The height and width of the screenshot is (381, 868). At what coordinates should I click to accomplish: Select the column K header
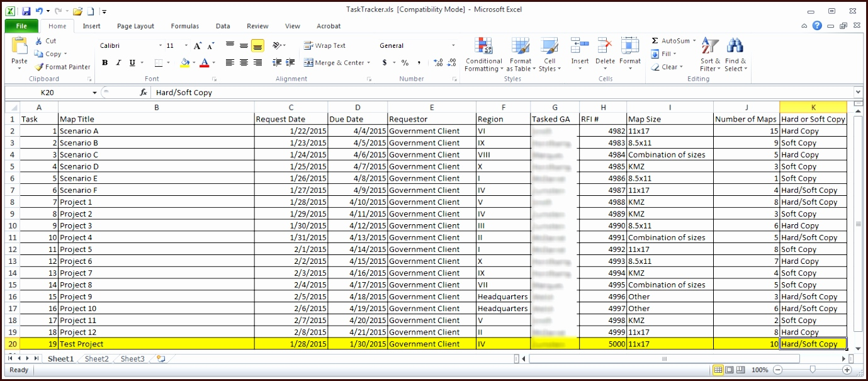(813, 107)
